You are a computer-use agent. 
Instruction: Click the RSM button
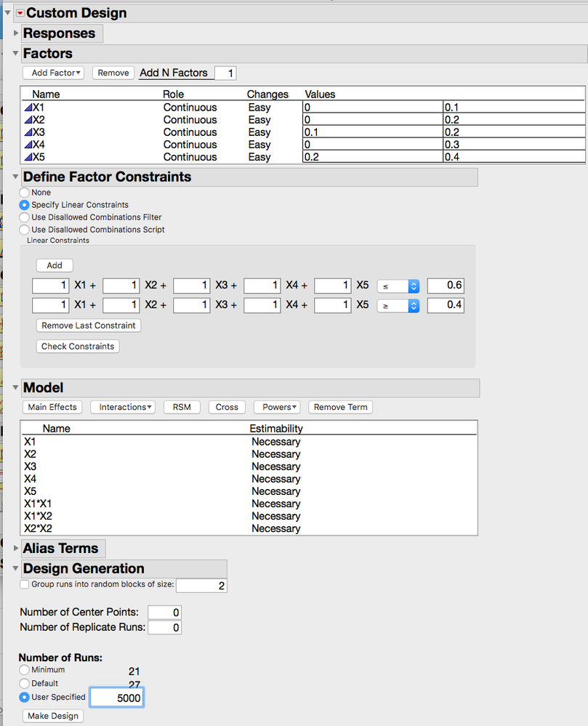pos(182,407)
